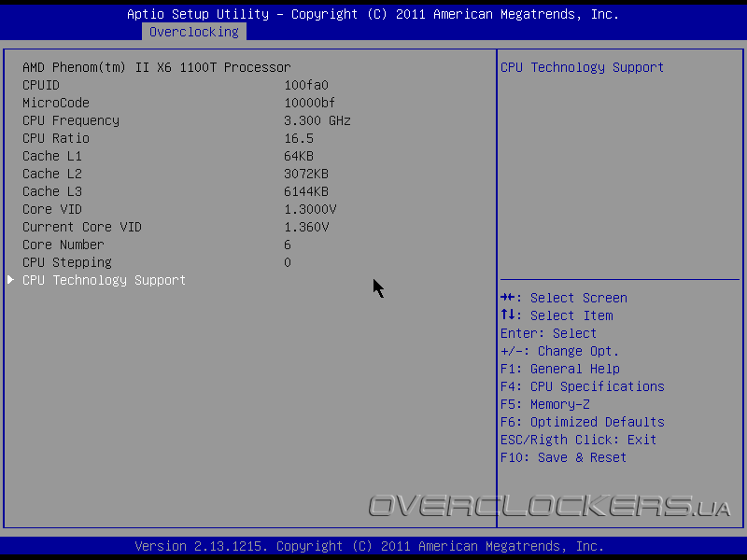Click the CPU Technology Support help heading
The height and width of the screenshot is (560, 747).
582,67
